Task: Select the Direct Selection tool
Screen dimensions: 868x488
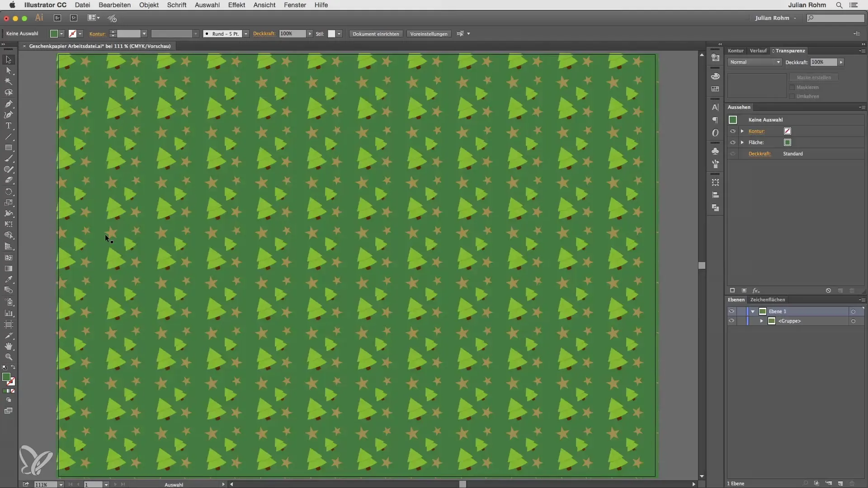Action: [x=9, y=71]
